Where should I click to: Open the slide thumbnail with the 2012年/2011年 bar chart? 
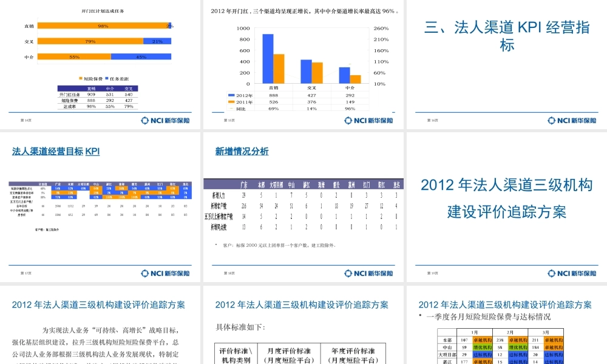(303, 64)
